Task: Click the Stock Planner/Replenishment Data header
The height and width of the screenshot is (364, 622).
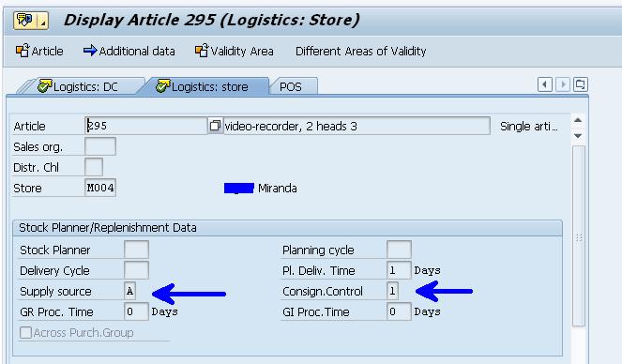Action: tap(108, 228)
